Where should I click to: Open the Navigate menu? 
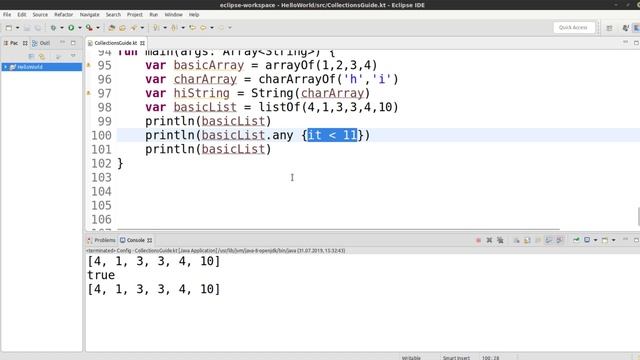[x=89, y=15]
